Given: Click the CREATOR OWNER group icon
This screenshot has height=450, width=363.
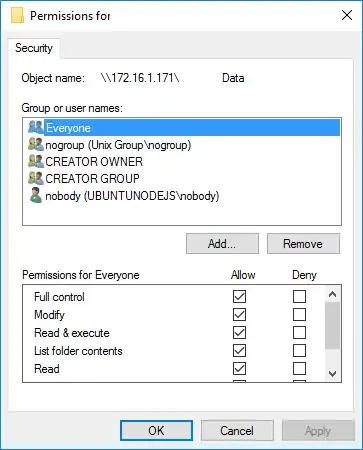Looking at the screenshot, I should click(36, 161).
